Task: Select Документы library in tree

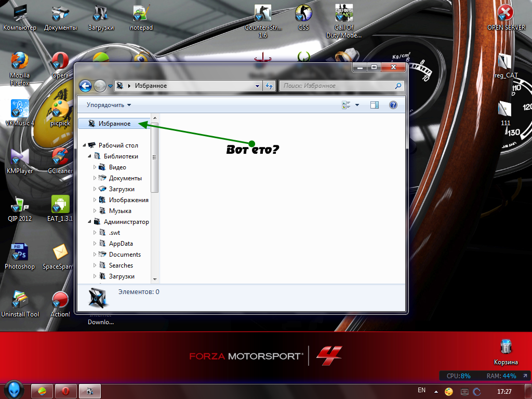Action: point(125,178)
